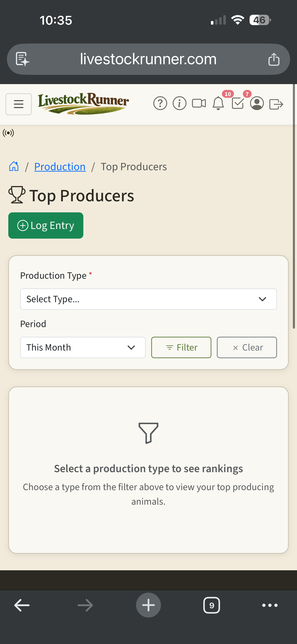Open notifications bell with 10 badge

pos(218,103)
